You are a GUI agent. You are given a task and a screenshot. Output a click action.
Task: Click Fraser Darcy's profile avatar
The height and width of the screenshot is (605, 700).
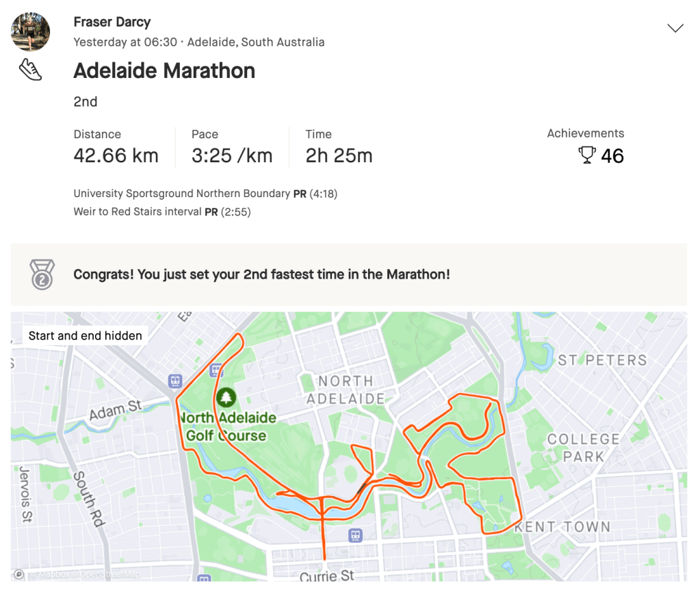tap(31, 31)
